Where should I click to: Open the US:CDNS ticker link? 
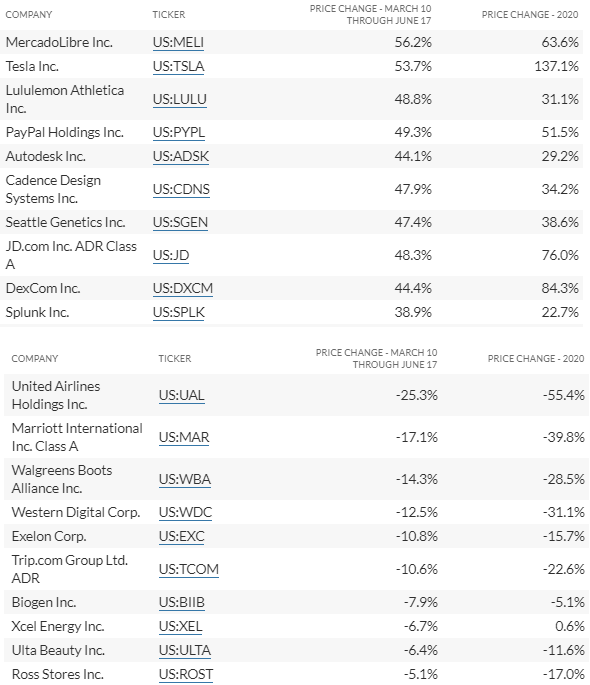pyautogui.click(x=181, y=190)
